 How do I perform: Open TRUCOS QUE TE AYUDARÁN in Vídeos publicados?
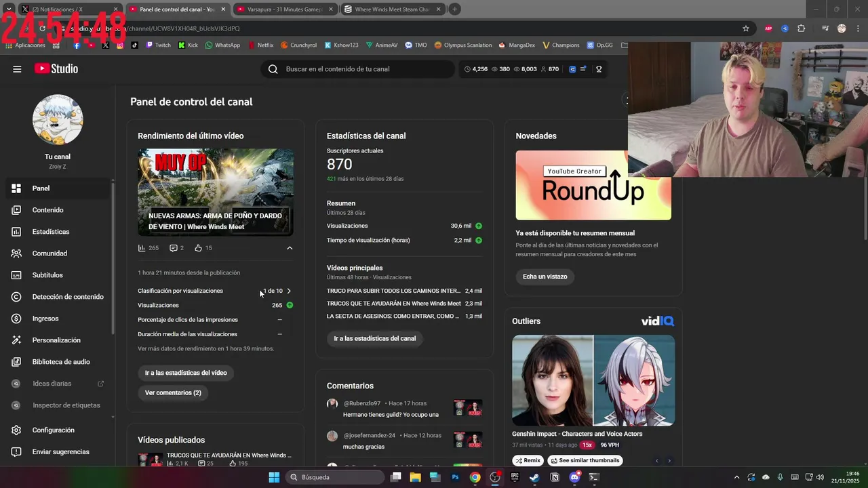pyautogui.click(x=229, y=455)
